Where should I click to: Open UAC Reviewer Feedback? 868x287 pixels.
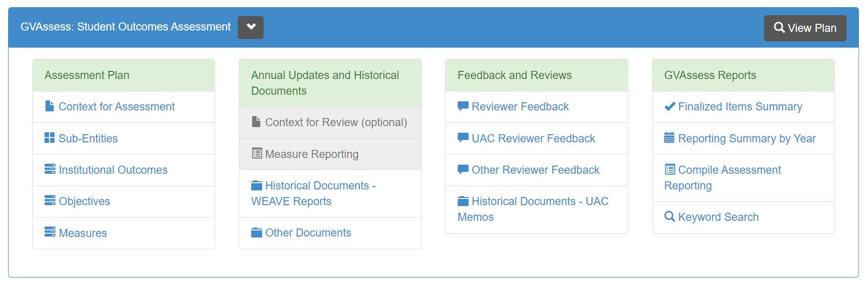[533, 138]
